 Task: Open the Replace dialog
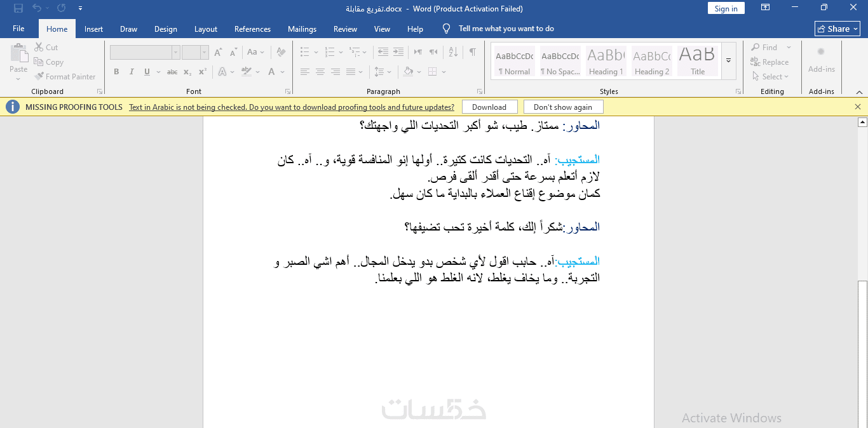coord(770,62)
